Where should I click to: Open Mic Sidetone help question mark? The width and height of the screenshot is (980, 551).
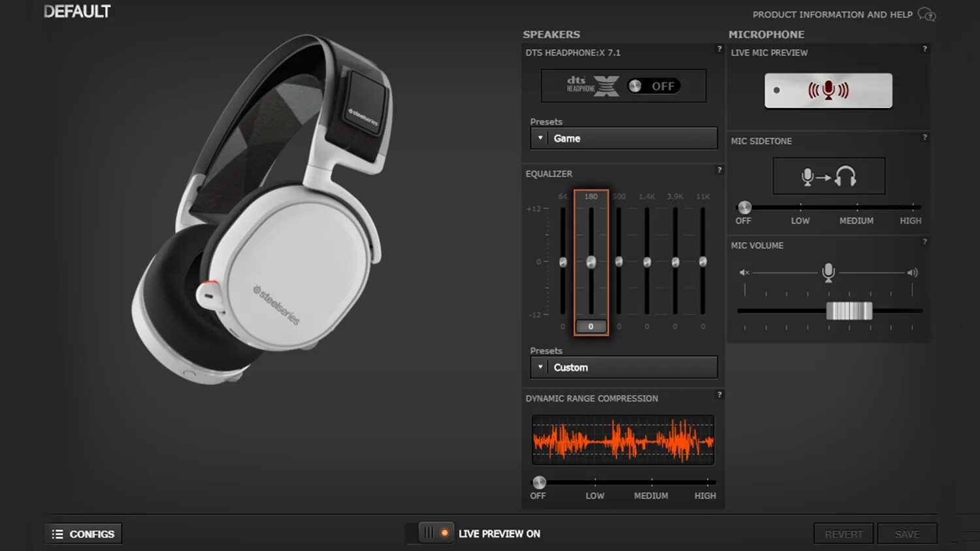coord(924,138)
